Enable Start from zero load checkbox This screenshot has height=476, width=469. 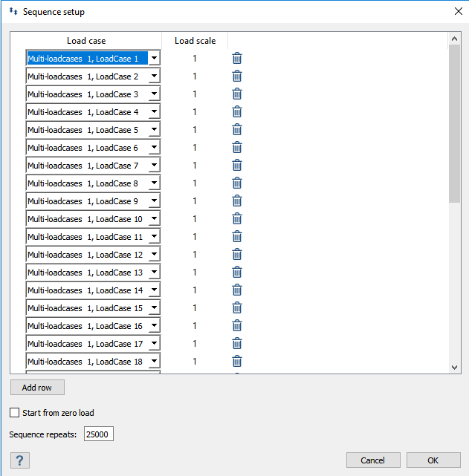tap(15, 413)
